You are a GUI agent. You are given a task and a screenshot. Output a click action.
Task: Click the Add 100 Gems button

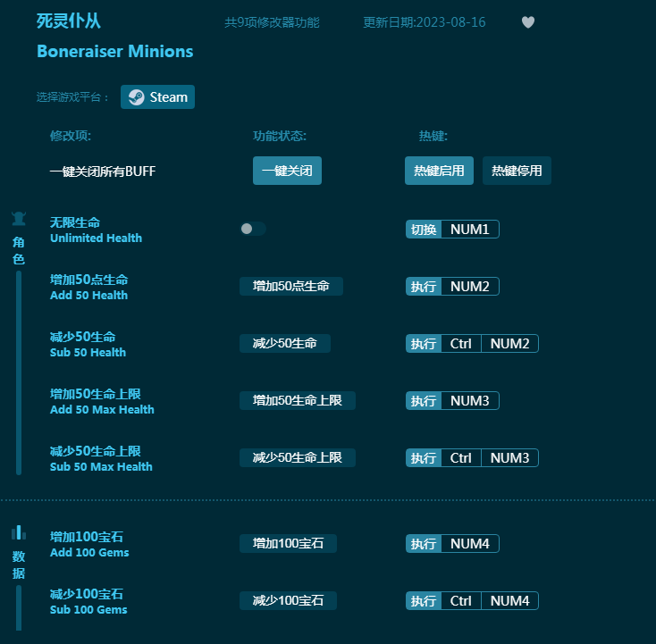click(288, 543)
